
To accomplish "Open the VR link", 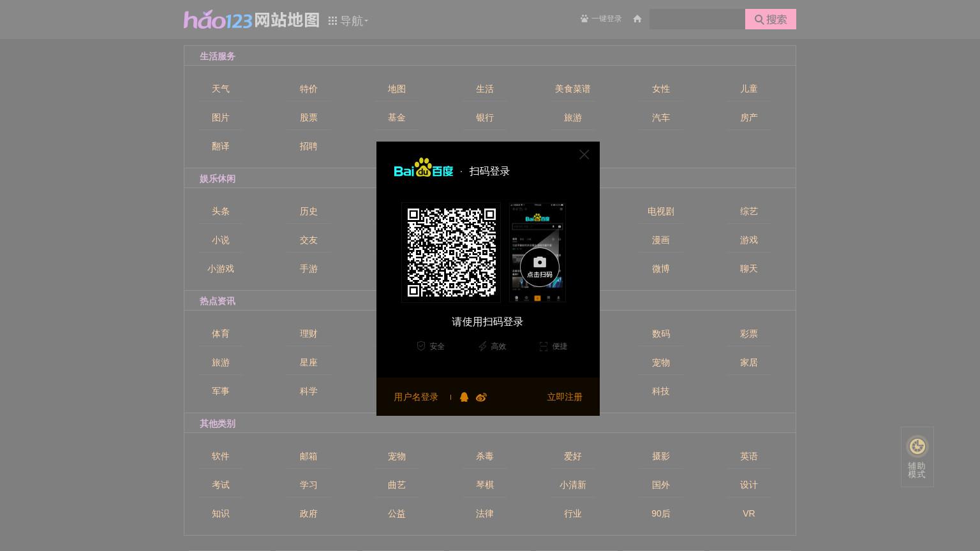I will point(749,514).
